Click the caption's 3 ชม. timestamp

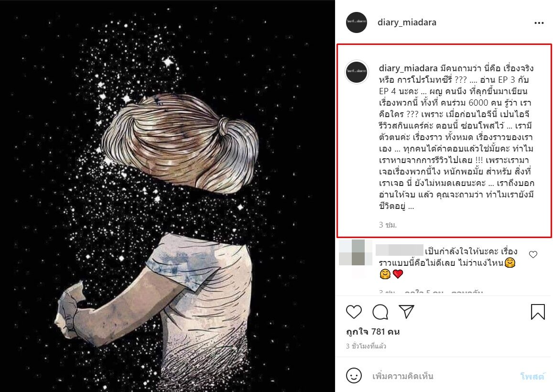click(x=388, y=225)
